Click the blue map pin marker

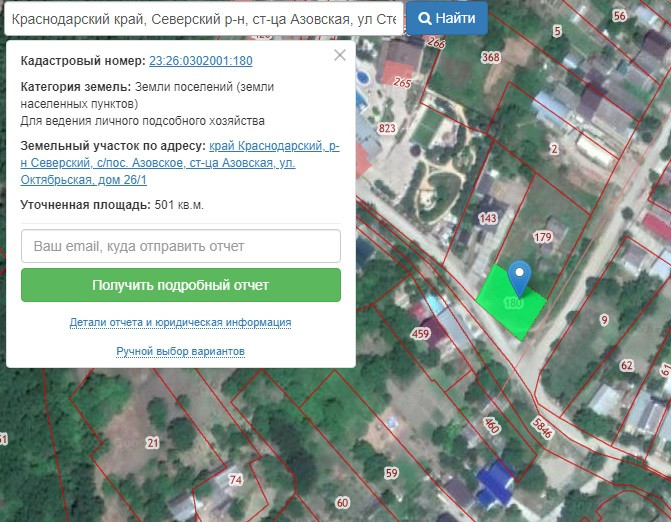519,278
